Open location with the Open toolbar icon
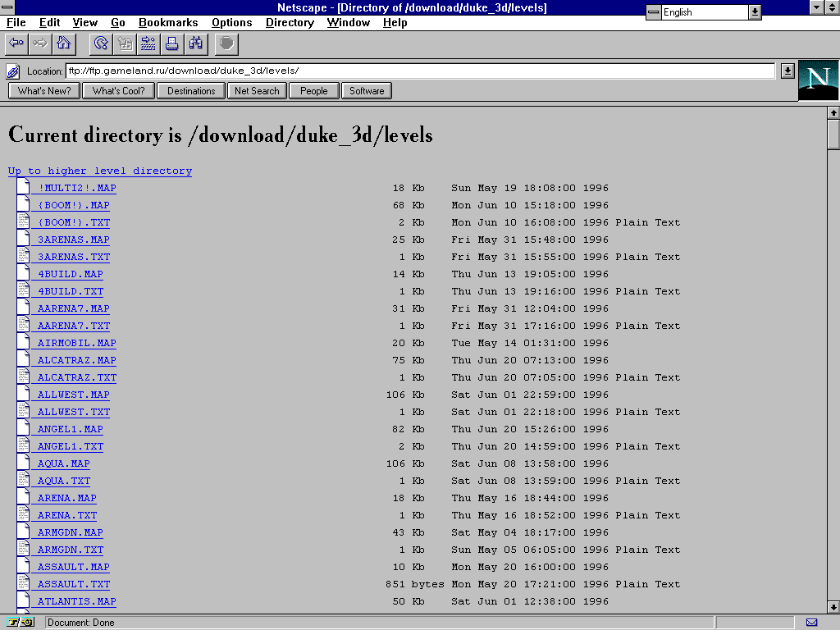840x630 pixels. [x=148, y=43]
